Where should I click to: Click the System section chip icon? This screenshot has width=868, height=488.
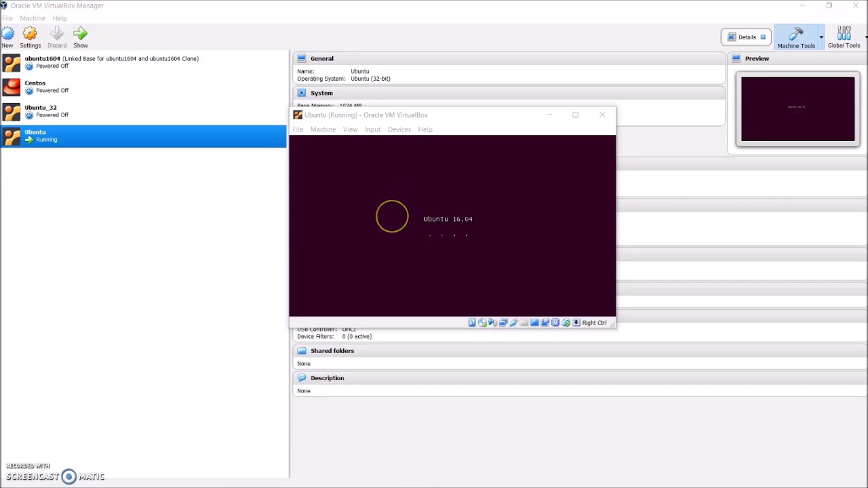click(x=302, y=93)
